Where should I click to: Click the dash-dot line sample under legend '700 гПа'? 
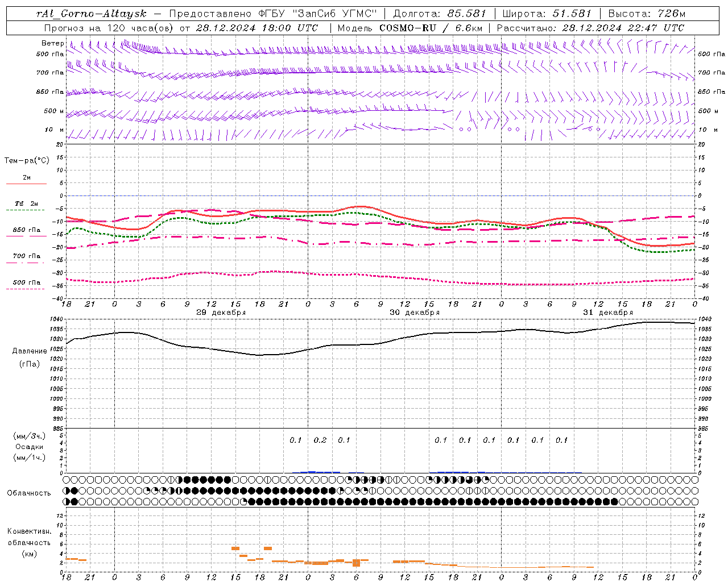click(26, 263)
